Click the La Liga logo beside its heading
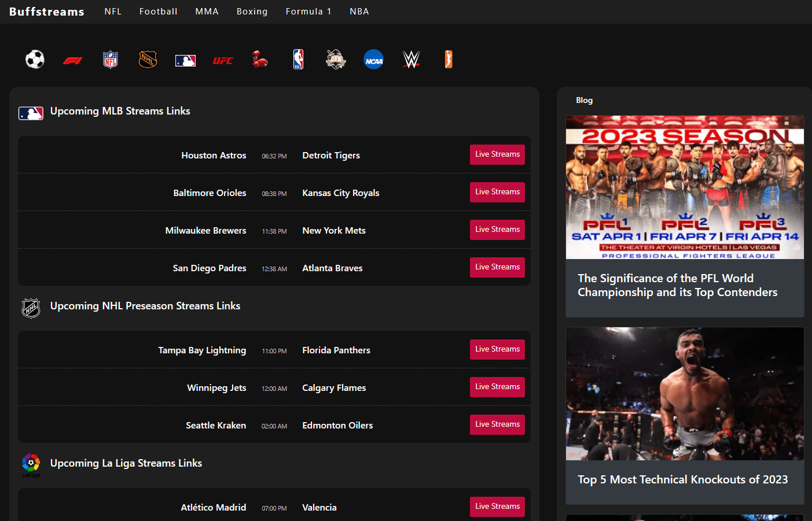The image size is (812, 521). (x=31, y=464)
